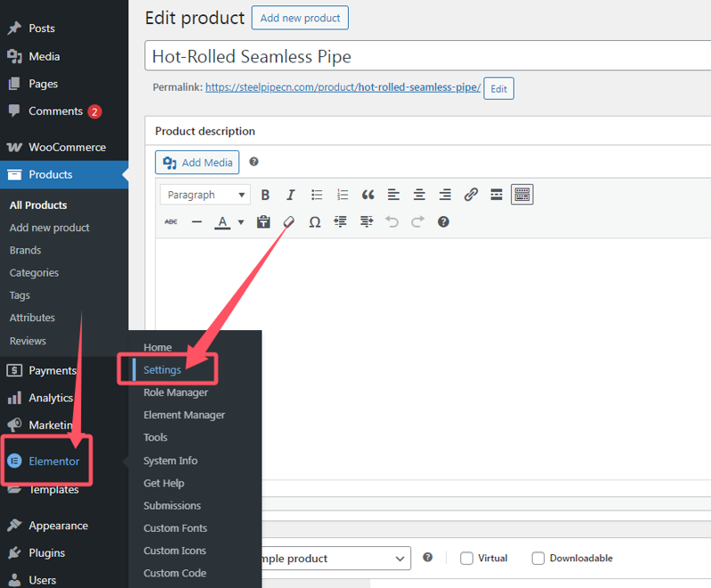Select Home in Elementor flyout
The image size is (711, 588).
click(x=158, y=347)
